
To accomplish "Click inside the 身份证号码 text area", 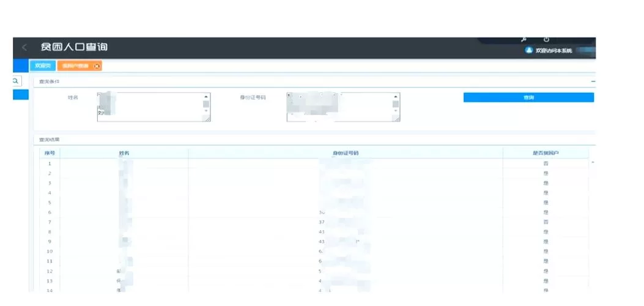I will pos(343,106).
